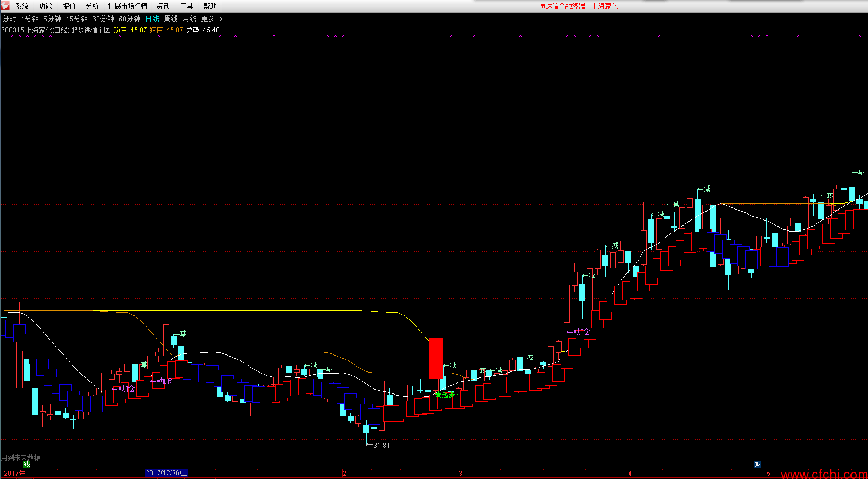Screen dimensions: 868x479
Task: Switch to the 分时 intraday view
Action: (x=9, y=19)
